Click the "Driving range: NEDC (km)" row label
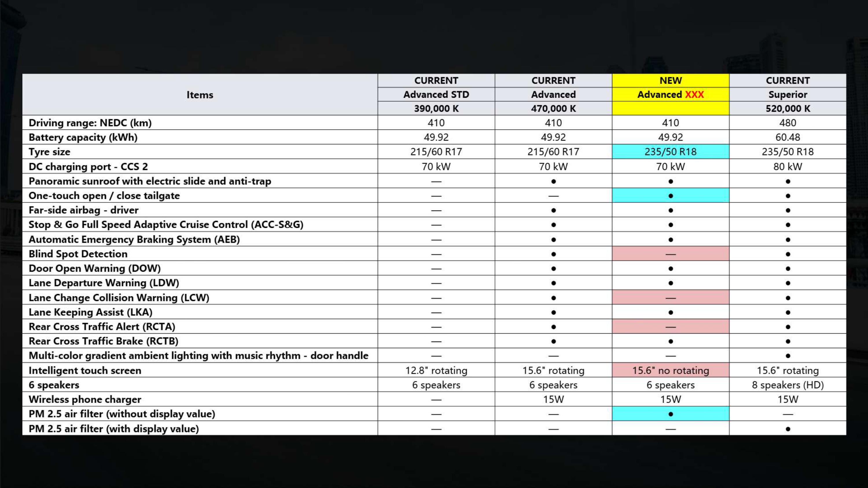The height and width of the screenshot is (488, 868). (x=90, y=123)
